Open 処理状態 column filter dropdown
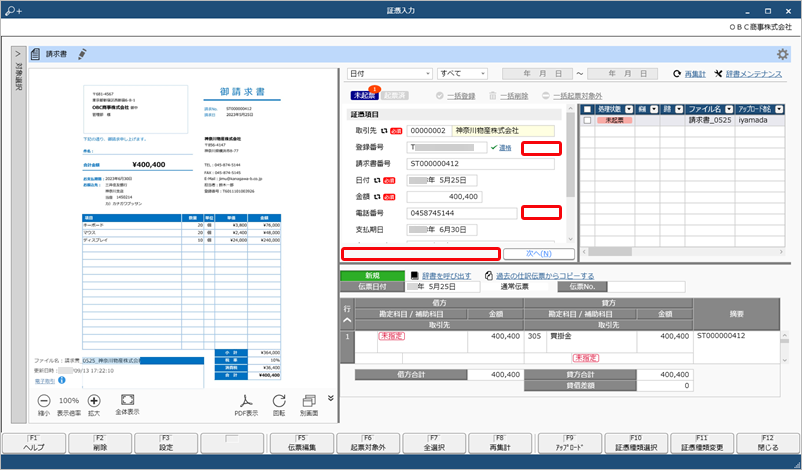The height and width of the screenshot is (470, 802). point(629,109)
